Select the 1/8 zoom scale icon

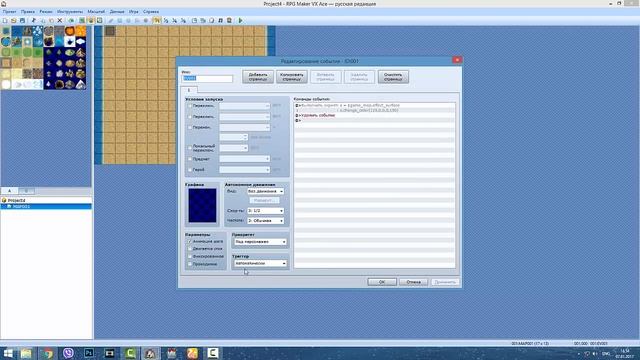click(x=183, y=20)
